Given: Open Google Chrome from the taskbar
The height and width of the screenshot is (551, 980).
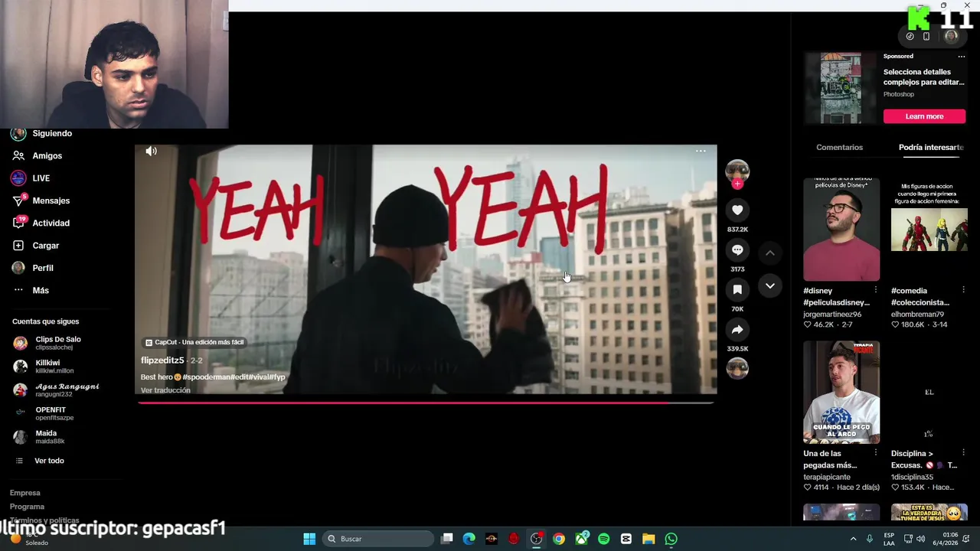Looking at the screenshot, I should click(559, 539).
